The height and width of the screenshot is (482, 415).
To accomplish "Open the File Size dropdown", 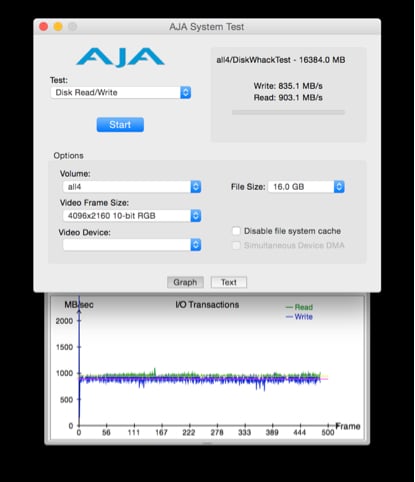I will click(x=306, y=187).
